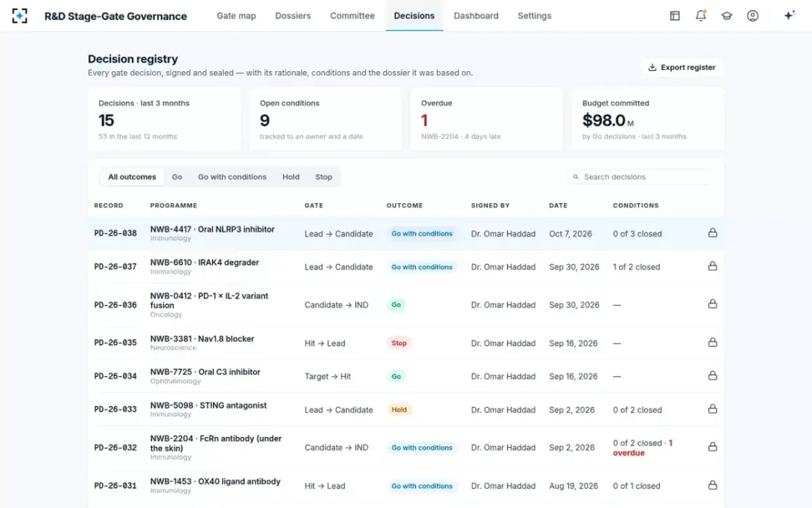Click the 1 of 2 closed conditions
This screenshot has height=508, width=812.
(x=636, y=267)
